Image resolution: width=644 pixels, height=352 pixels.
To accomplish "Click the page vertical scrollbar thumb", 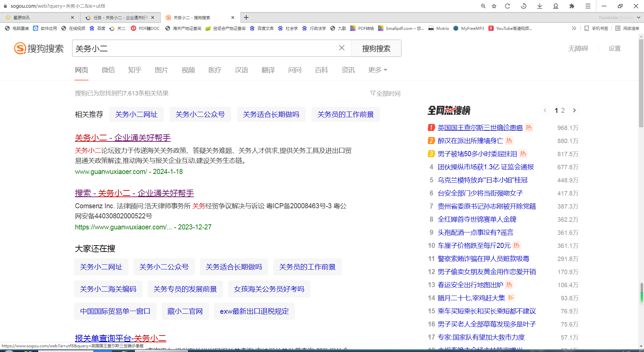I will click(641, 84).
